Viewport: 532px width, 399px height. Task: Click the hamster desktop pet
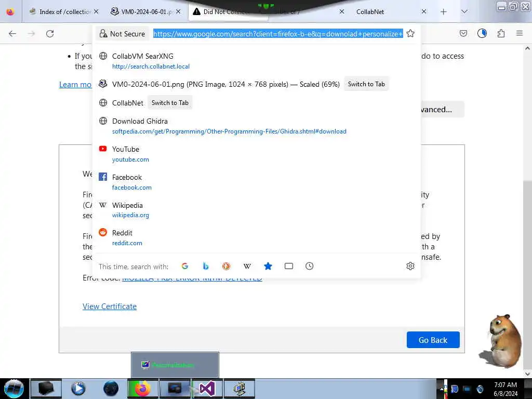click(501, 340)
